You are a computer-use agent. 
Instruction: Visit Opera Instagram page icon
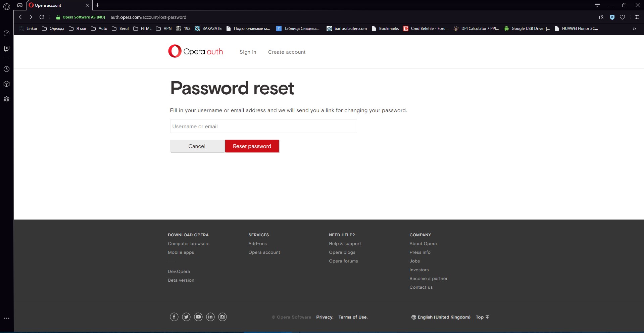[222, 317]
